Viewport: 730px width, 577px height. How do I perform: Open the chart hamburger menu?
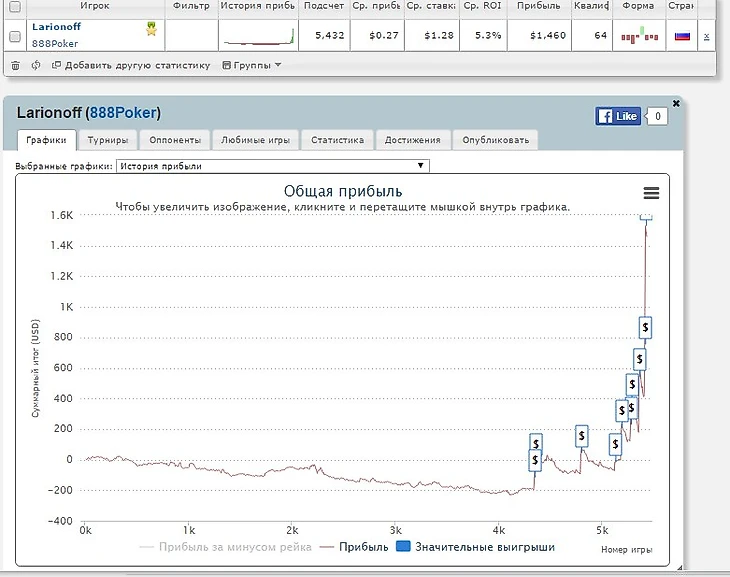coord(651,194)
